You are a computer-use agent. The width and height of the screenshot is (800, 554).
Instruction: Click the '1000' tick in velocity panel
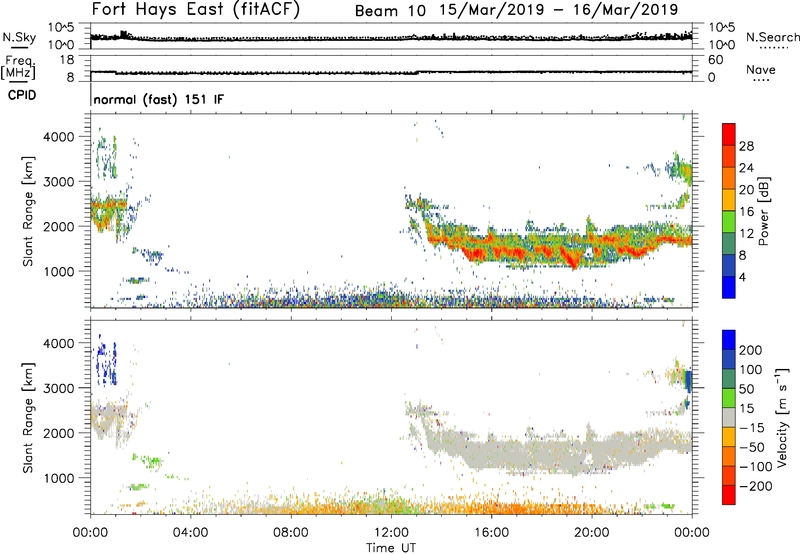(x=58, y=478)
